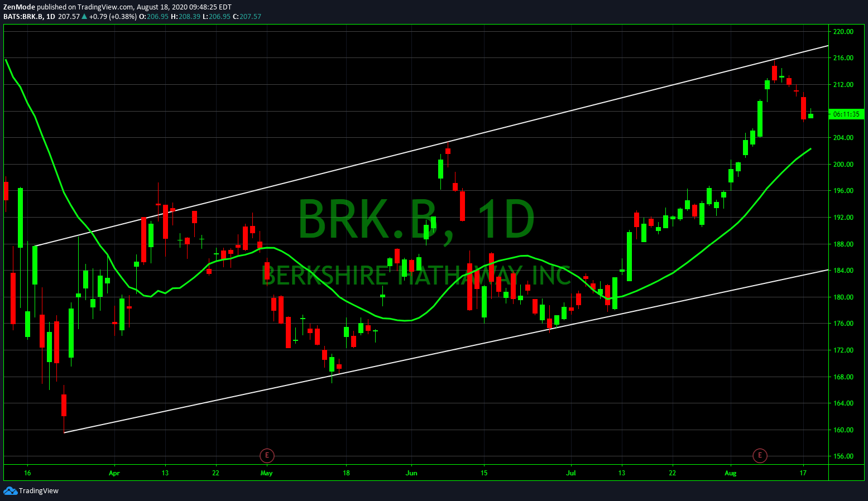Click the TradingView footer text
This screenshot has height=501, width=868.
tap(39, 491)
